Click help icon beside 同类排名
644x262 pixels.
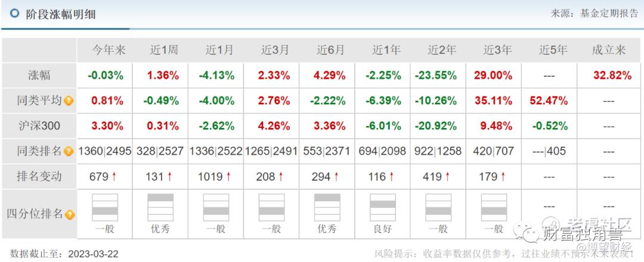point(69,152)
